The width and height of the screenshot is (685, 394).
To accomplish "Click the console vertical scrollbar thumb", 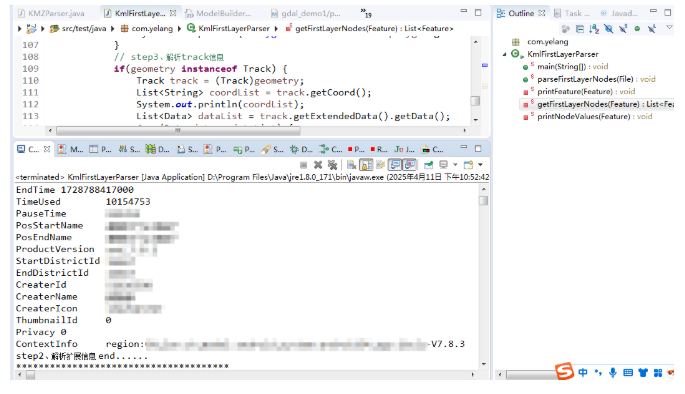I will coord(483,200).
